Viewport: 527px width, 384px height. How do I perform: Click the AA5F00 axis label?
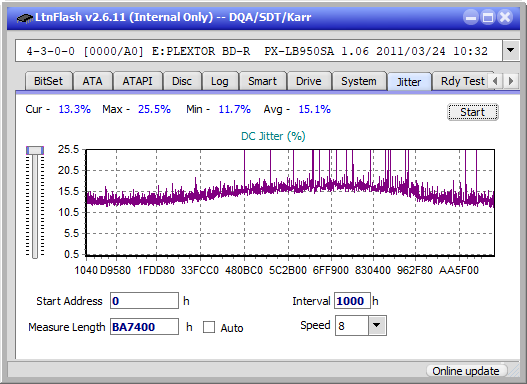click(459, 270)
